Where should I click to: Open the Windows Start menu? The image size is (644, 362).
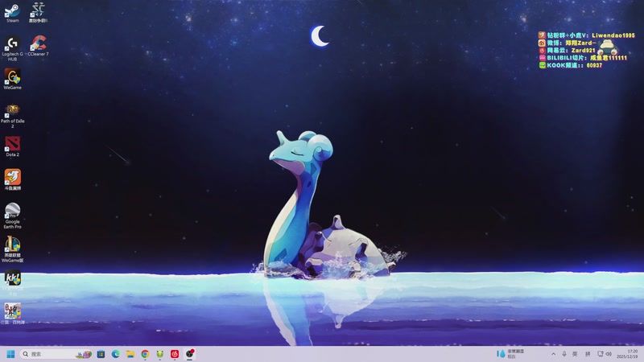(x=10, y=354)
